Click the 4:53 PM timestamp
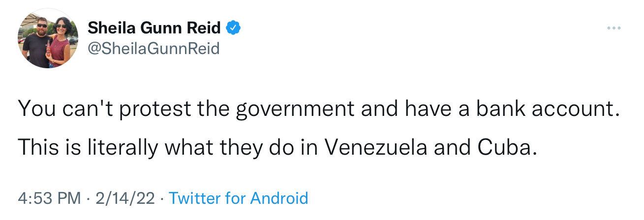644x220 pixels. point(49,198)
